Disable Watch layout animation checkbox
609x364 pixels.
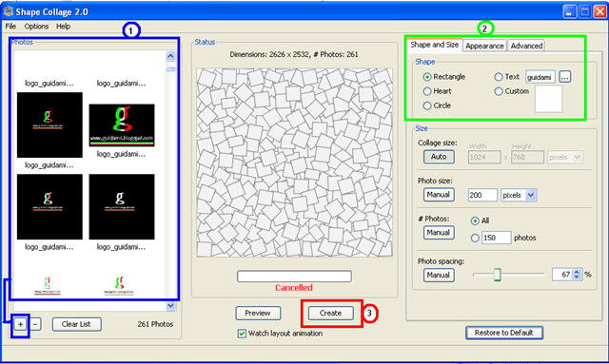coord(242,334)
